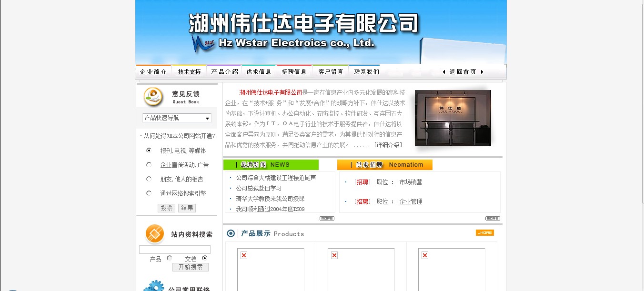
Task: Click the 最近新闻 NEWS green header
Action: (x=271, y=165)
